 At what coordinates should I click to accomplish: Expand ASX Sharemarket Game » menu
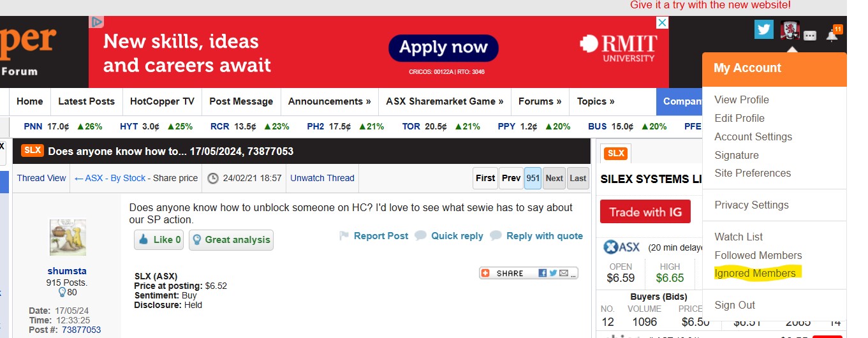click(445, 101)
